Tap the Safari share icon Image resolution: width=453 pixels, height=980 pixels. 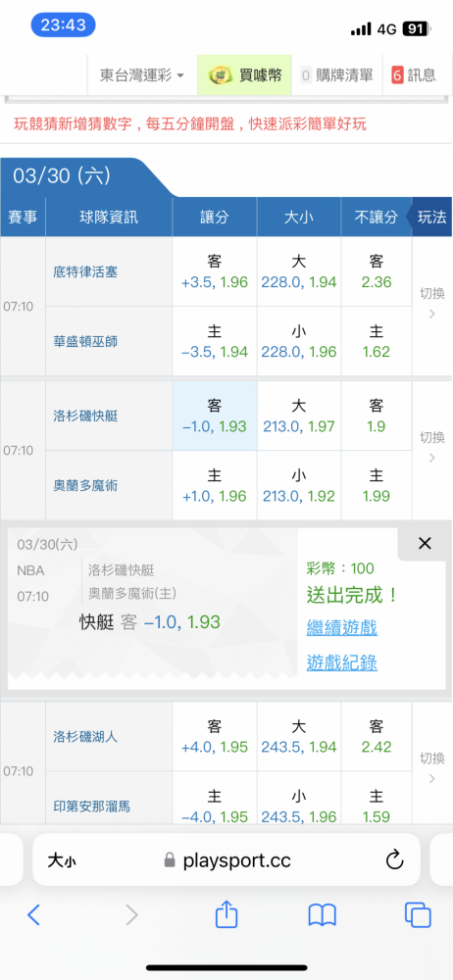click(x=226, y=915)
